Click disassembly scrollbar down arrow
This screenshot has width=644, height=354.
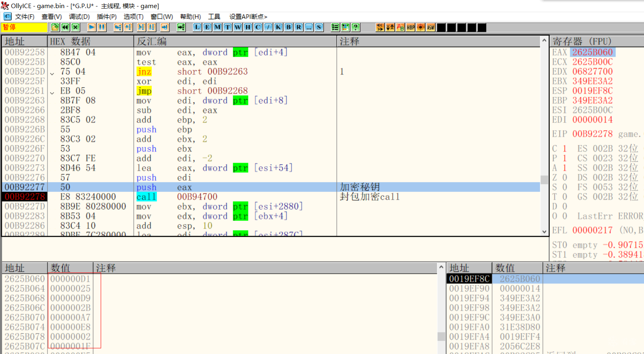[544, 232]
